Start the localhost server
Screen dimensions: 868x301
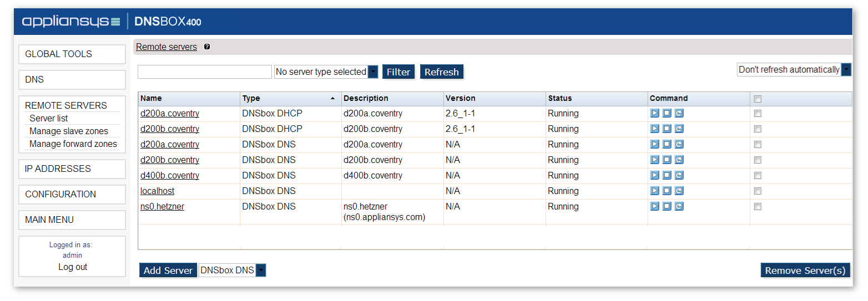point(655,191)
